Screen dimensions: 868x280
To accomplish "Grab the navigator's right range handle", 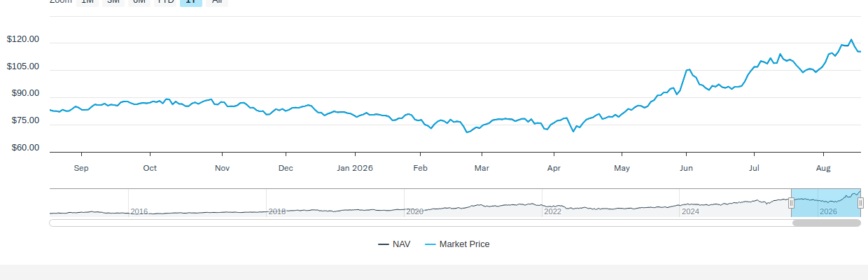I will pyautogui.click(x=860, y=203).
